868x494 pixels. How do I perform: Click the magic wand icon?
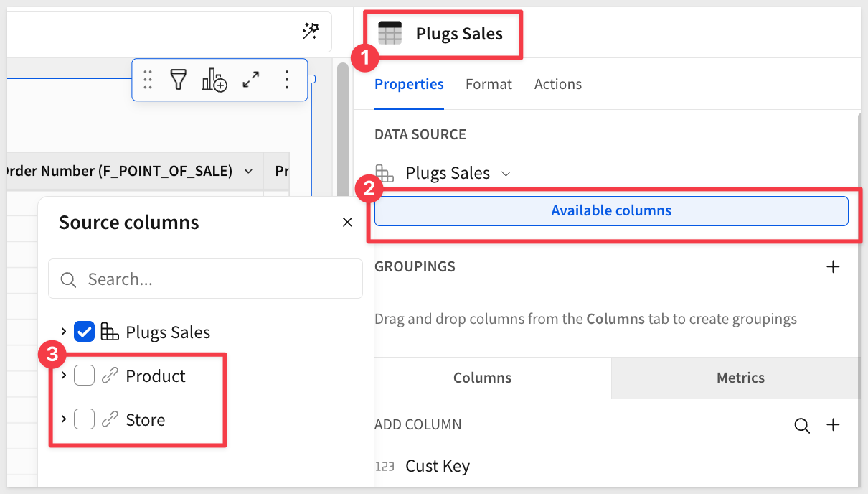click(311, 31)
